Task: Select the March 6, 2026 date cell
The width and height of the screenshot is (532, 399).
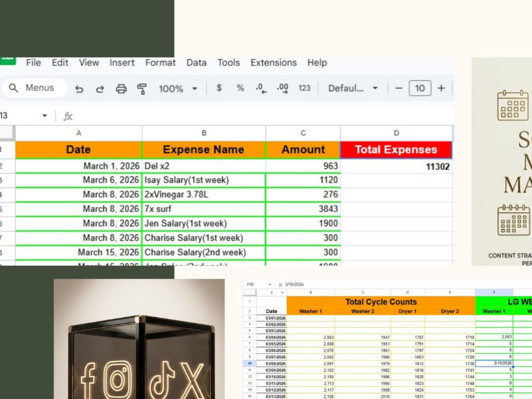Action: (x=79, y=180)
